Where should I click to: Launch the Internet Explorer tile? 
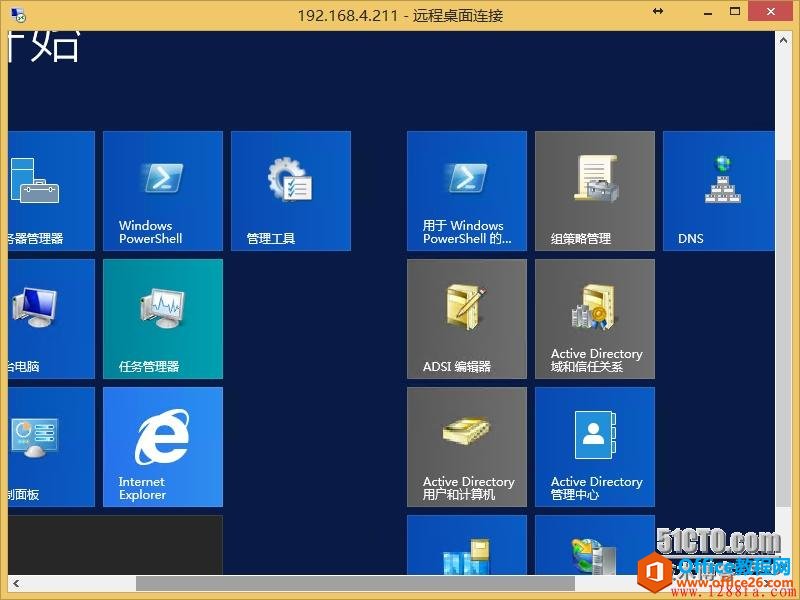pos(162,446)
